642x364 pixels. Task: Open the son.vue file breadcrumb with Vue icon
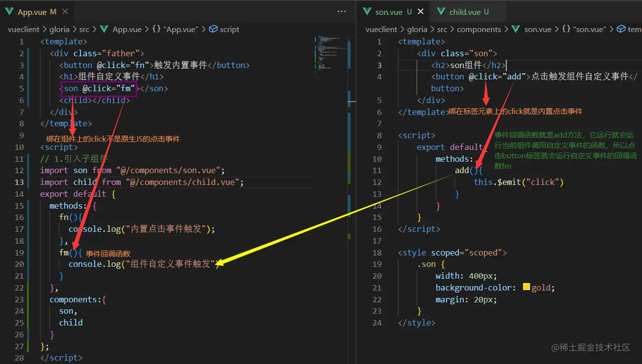pos(531,30)
